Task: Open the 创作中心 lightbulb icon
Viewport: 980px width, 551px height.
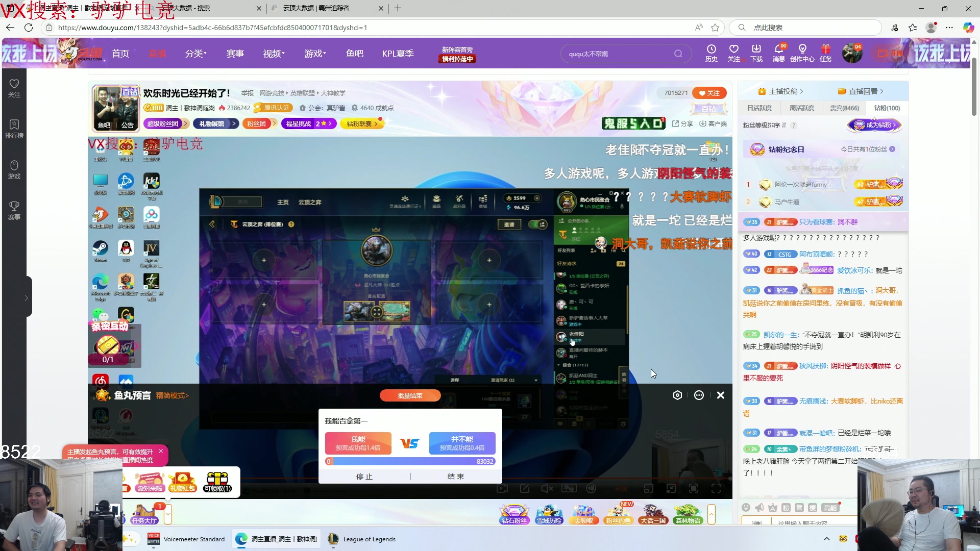Action: (802, 53)
